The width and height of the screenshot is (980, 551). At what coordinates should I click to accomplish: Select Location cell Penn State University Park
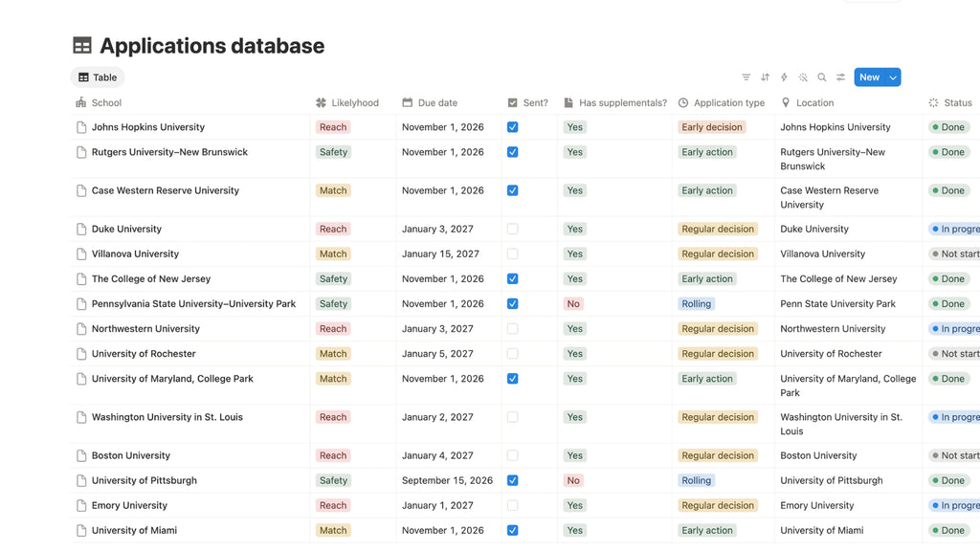837,304
